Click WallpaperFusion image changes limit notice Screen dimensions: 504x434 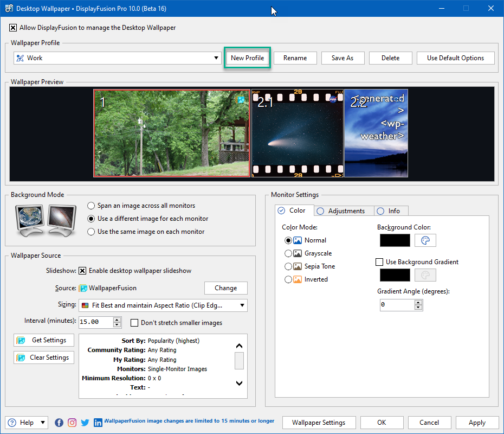point(189,420)
